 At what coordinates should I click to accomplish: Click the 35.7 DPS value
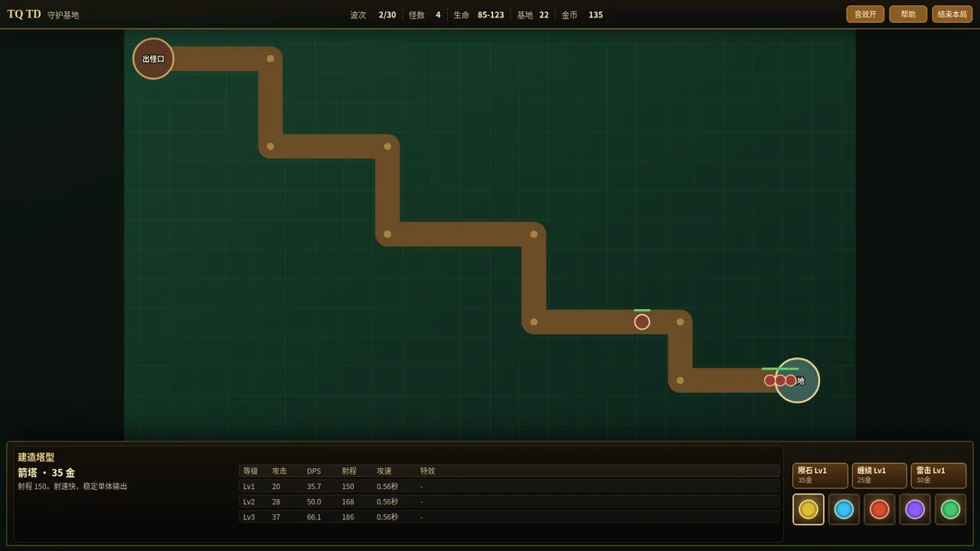coord(314,487)
